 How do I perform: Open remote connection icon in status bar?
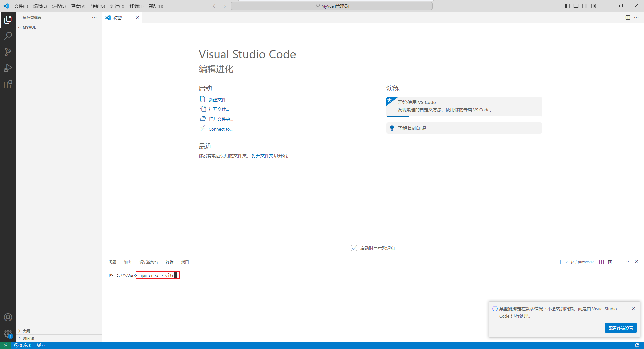pos(5,345)
